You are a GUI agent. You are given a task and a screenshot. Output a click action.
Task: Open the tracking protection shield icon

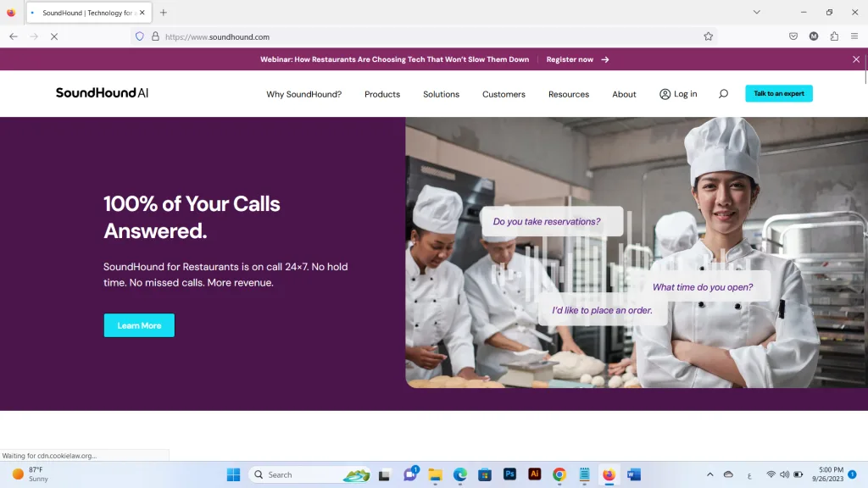(x=140, y=36)
